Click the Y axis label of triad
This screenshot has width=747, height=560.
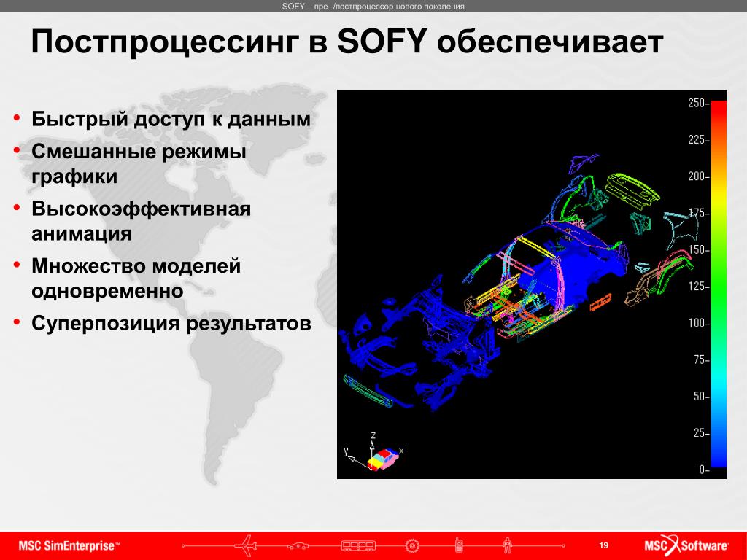[x=347, y=451]
